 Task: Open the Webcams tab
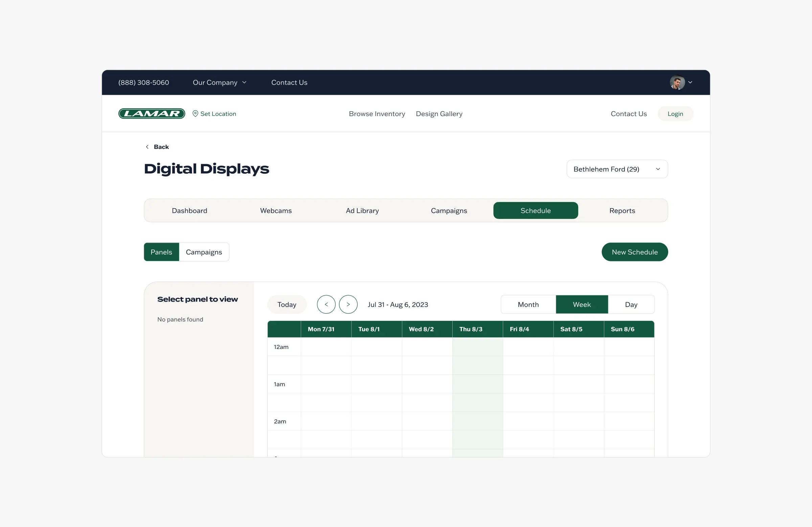(276, 211)
